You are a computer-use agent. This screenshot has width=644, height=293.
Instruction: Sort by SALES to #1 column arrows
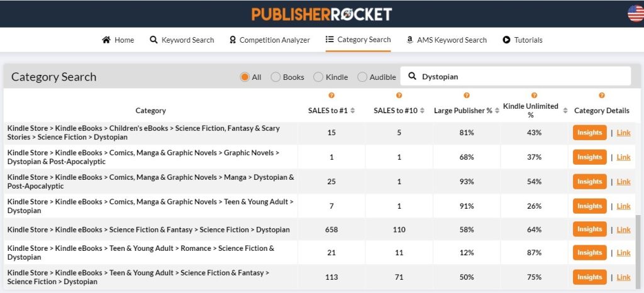352,111
